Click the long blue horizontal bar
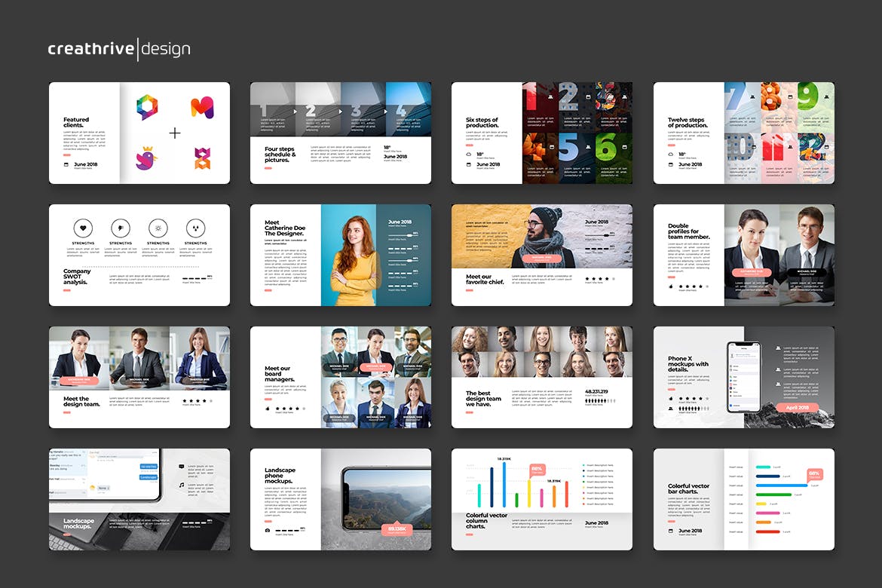Screen dimensions: 882x588 pos(781,485)
